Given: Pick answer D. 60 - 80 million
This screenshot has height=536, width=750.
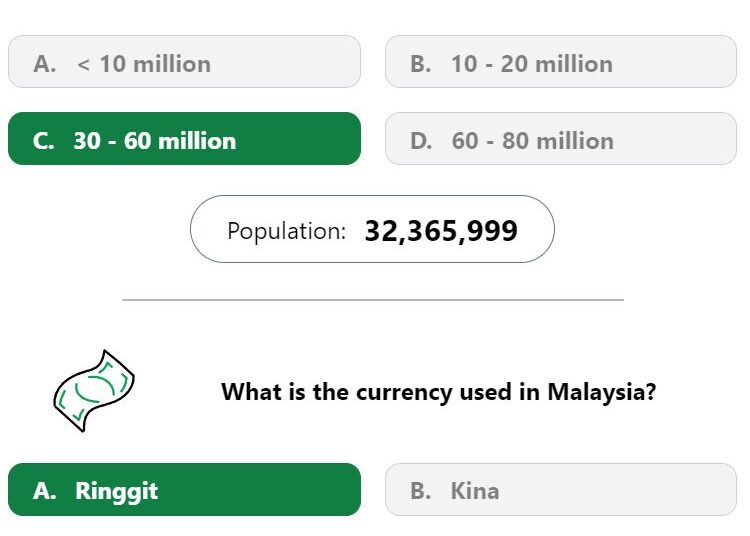Looking at the screenshot, I should (x=561, y=139).
